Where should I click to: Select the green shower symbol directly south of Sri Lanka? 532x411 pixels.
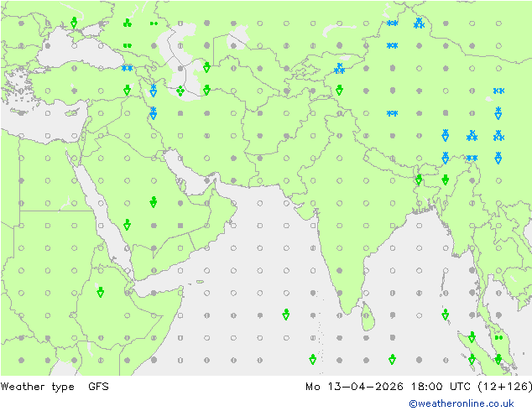pyautogui.click(x=392, y=359)
